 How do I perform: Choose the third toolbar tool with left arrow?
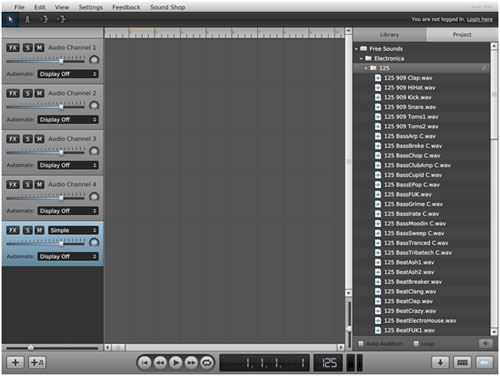[44, 20]
